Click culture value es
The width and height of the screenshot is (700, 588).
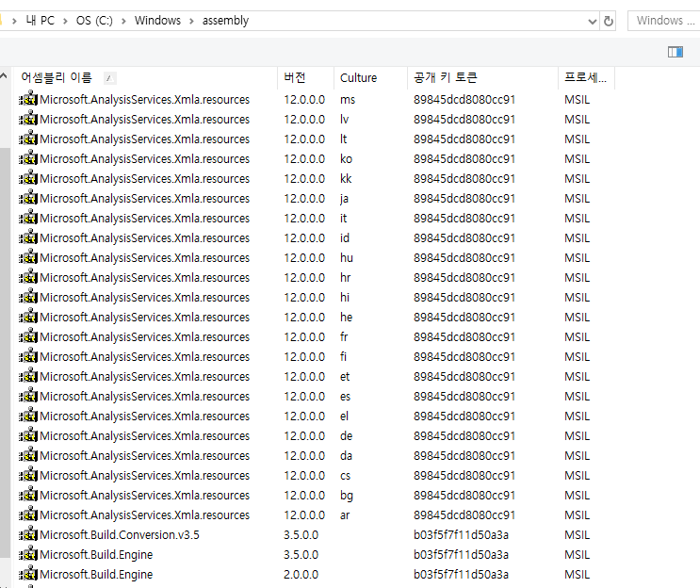(x=345, y=397)
